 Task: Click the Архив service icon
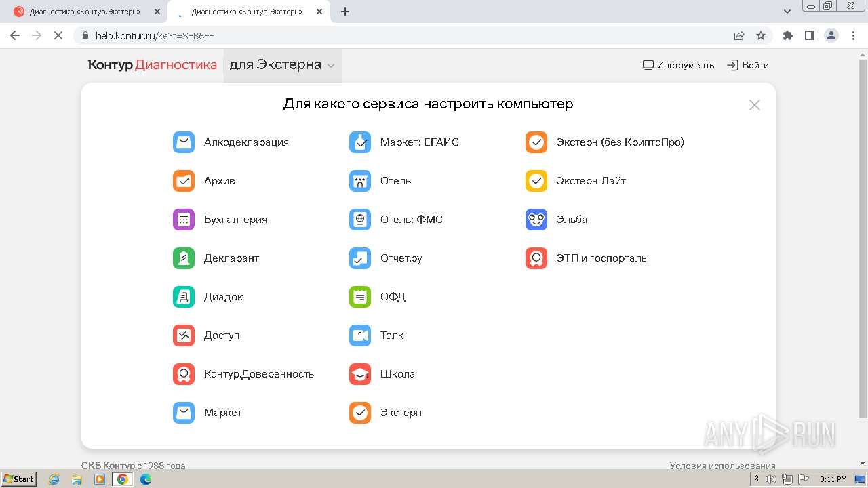184,181
